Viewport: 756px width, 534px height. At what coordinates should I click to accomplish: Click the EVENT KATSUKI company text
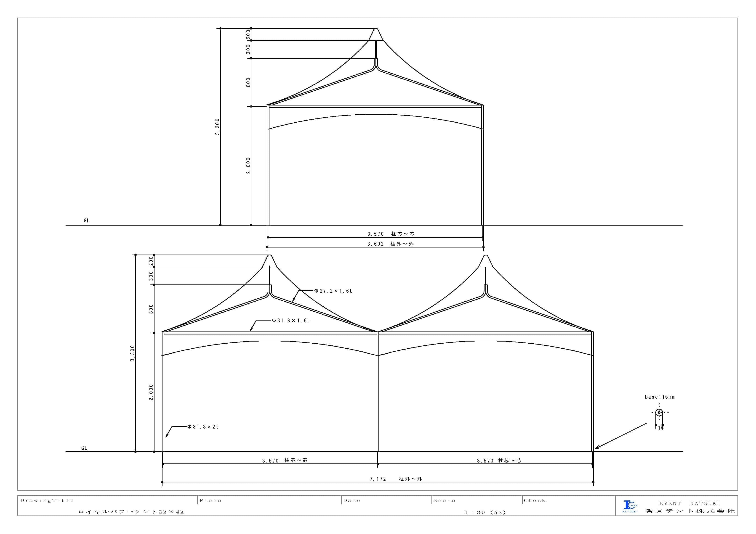coord(690,503)
